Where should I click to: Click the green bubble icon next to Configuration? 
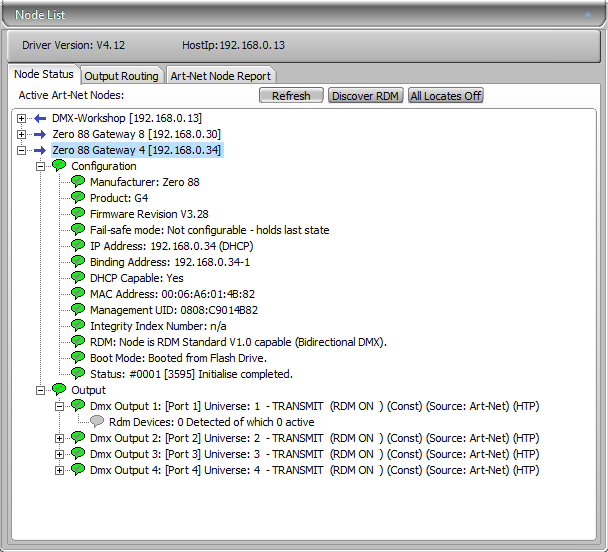pyautogui.click(x=59, y=166)
